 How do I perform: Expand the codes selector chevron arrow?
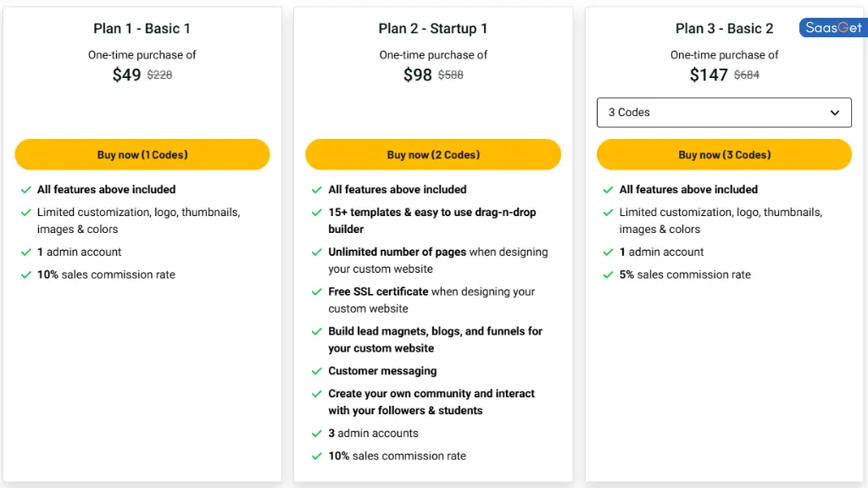[x=835, y=113]
